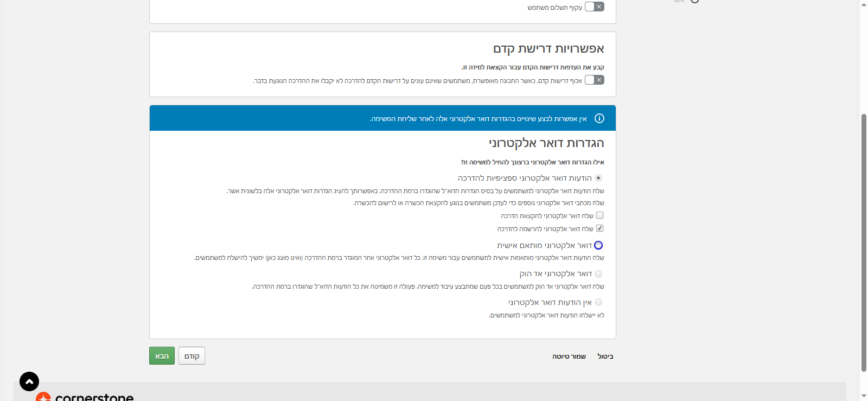Click the scrollbar up arrow
868x401 pixels.
coord(864,4)
